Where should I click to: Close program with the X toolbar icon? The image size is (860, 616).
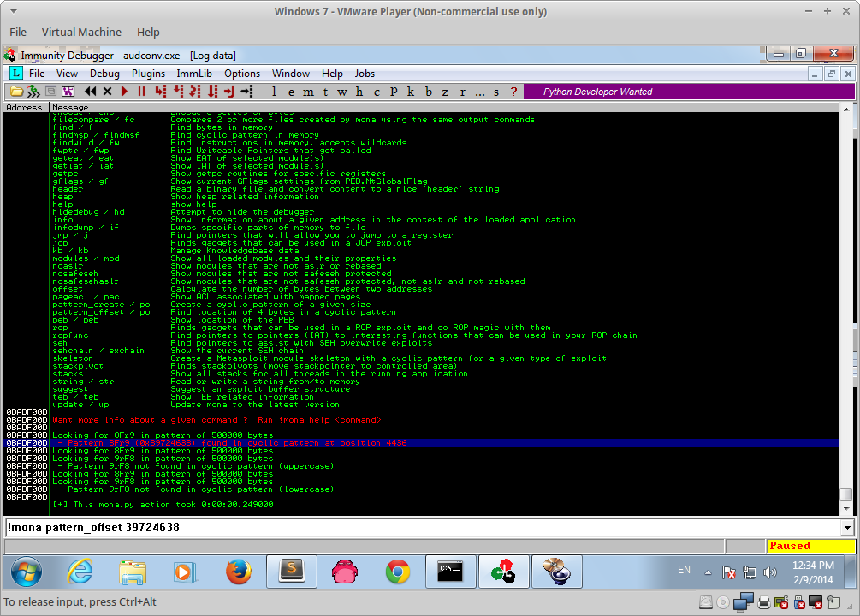point(108,92)
